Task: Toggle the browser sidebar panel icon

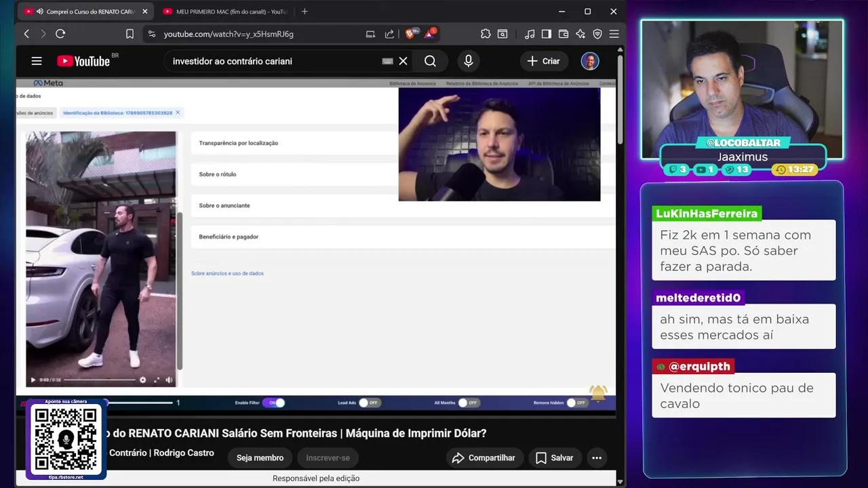Action: click(547, 34)
